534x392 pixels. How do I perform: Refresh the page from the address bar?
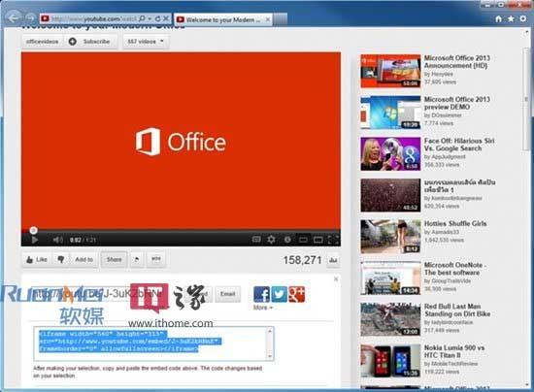[157, 18]
